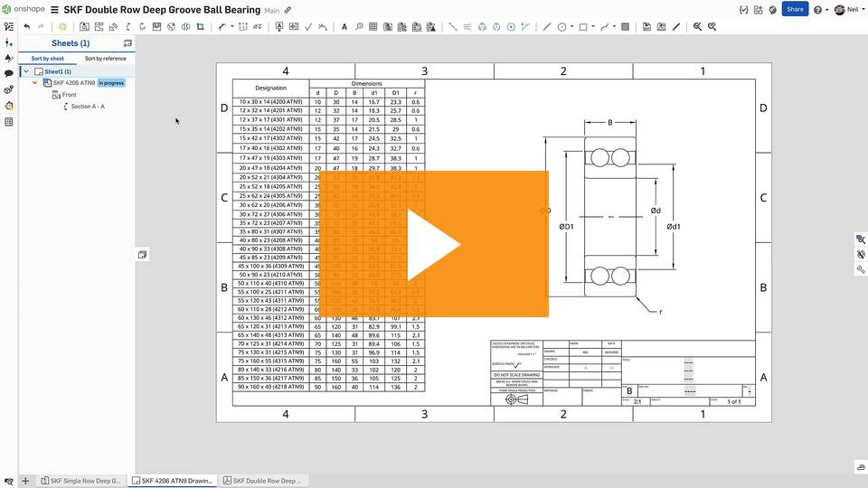The height and width of the screenshot is (488, 868).
Task: Select Section A - A in sheet tree
Action: (x=88, y=107)
